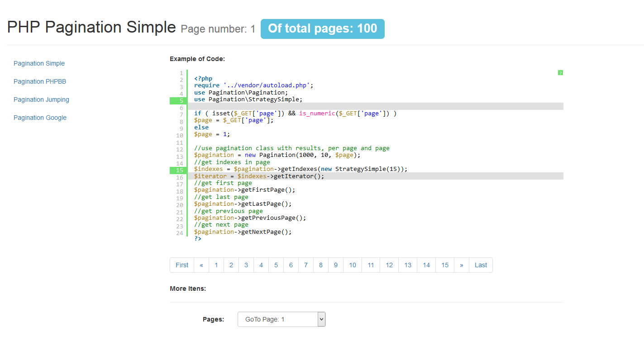Click the '//get next page' comment
644x350 pixels.
tap(221, 225)
